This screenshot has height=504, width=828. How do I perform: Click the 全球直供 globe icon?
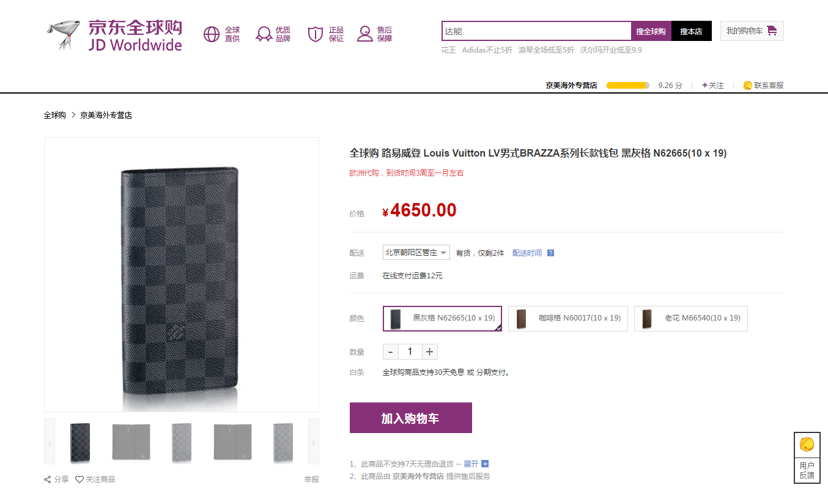click(212, 34)
